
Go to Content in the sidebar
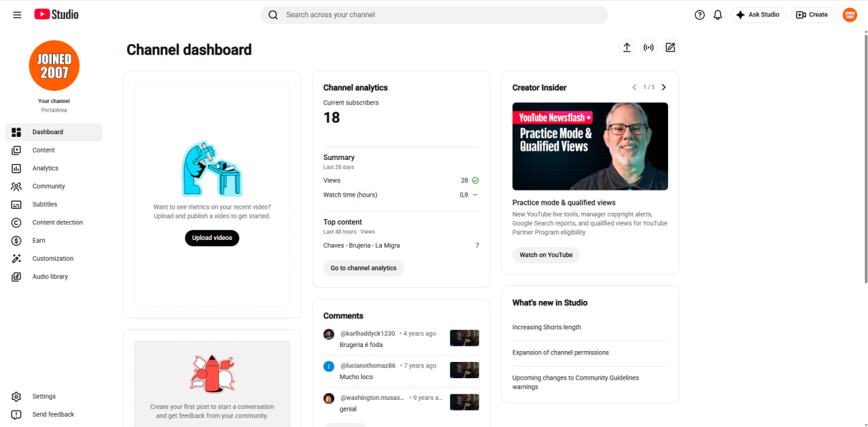point(54,150)
